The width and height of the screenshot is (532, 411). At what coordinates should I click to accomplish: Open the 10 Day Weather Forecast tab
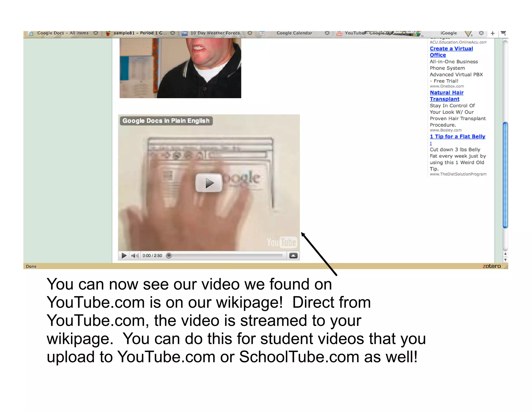tap(217, 33)
